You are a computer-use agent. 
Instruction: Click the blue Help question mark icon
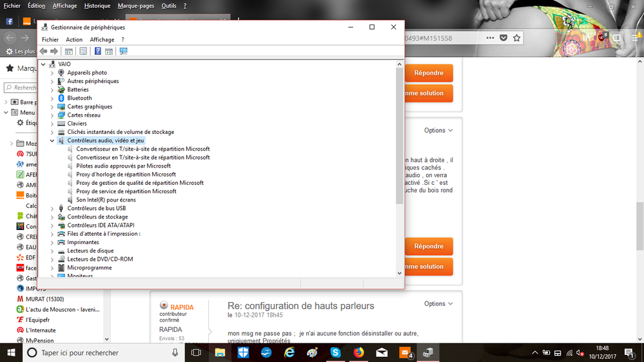(98, 52)
